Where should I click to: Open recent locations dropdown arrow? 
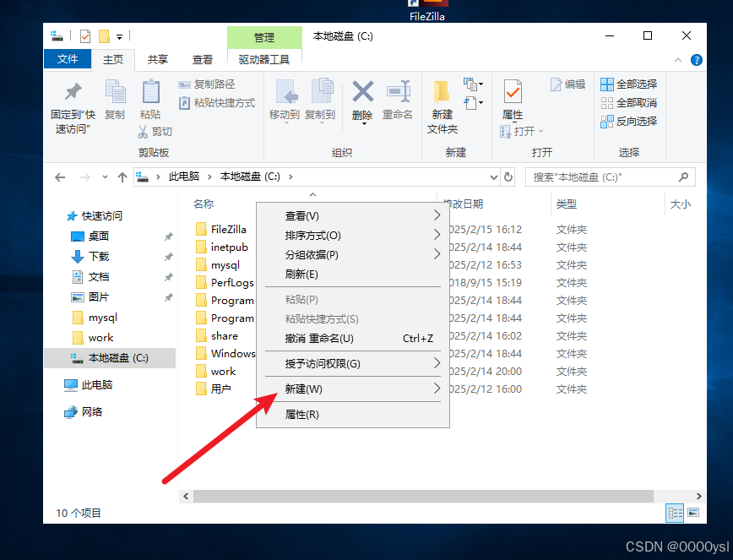click(x=106, y=177)
